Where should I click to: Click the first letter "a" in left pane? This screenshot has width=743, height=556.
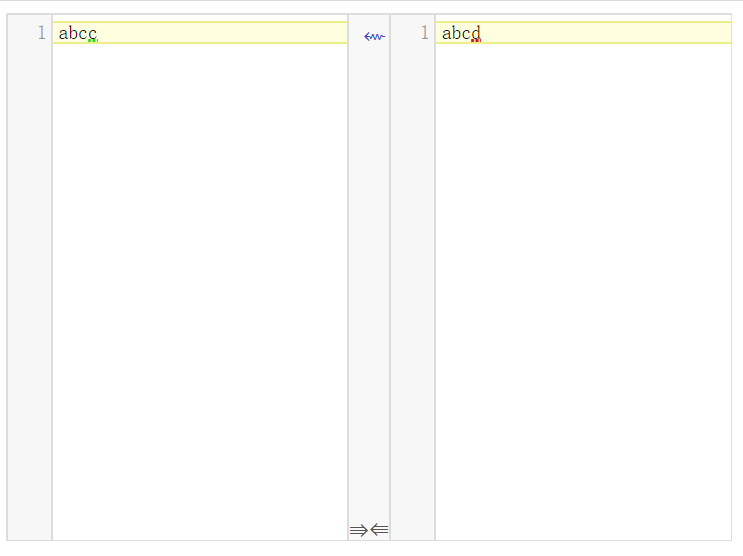[63, 34]
